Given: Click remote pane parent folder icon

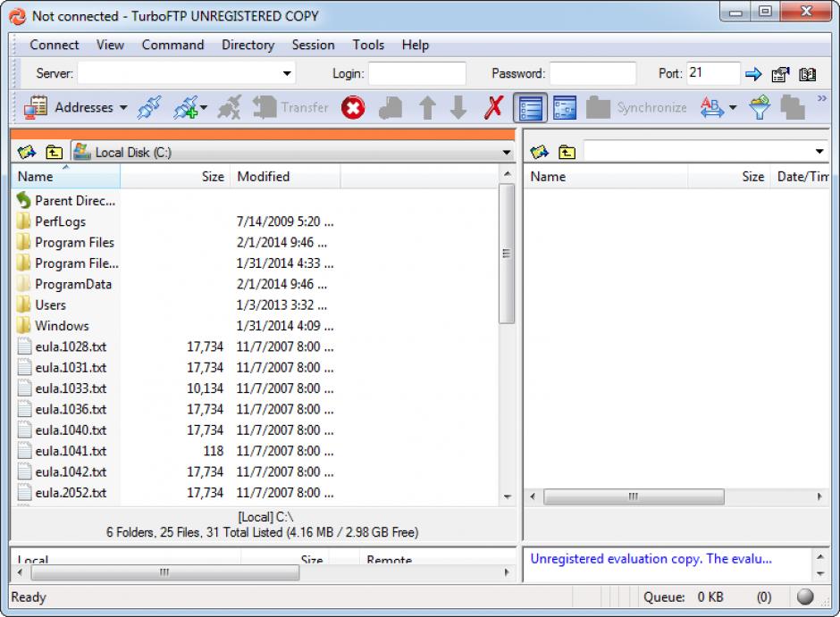Looking at the screenshot, I should pos(567,153).
